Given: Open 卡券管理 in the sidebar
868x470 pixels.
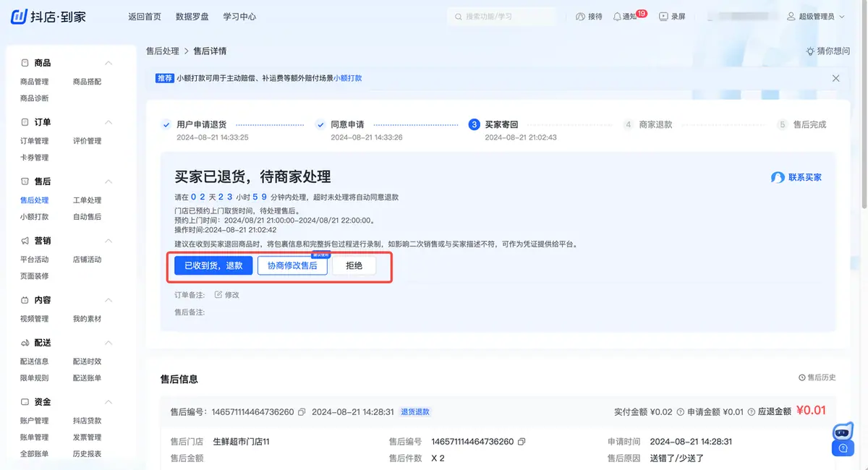Looking at the screenshot, I should click(35, 158).
